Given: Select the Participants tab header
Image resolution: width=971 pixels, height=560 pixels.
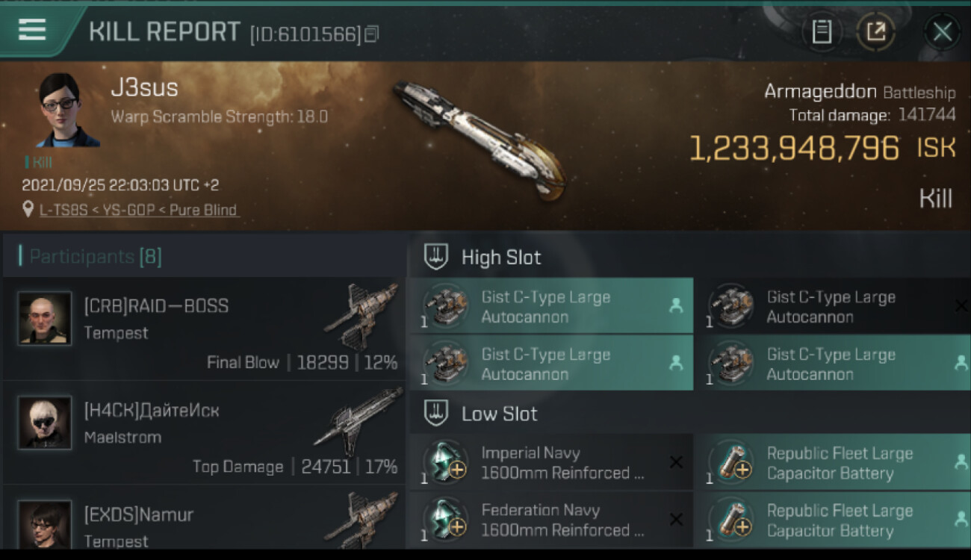Looking at the screenshot, I should (x=95, y=257).
